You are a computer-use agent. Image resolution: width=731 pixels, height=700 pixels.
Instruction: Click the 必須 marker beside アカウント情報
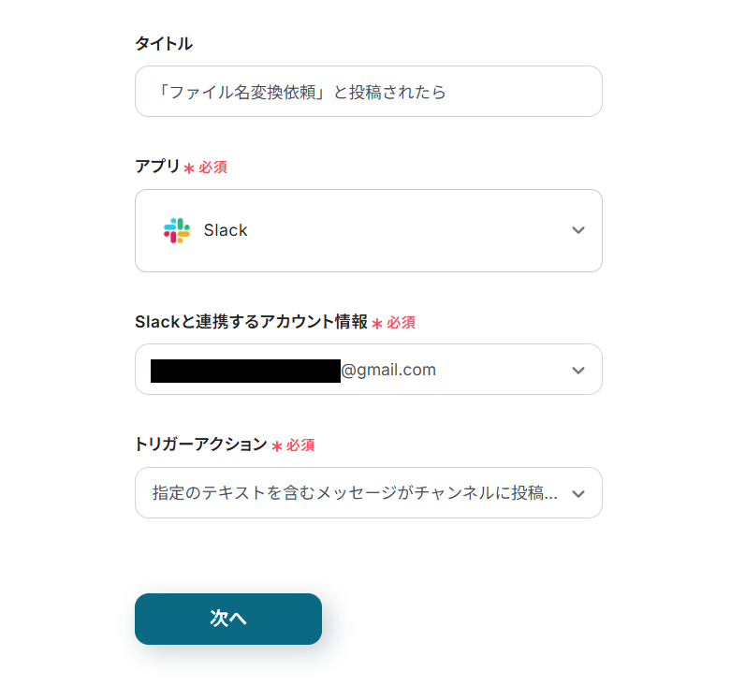(x=402, y=323)
